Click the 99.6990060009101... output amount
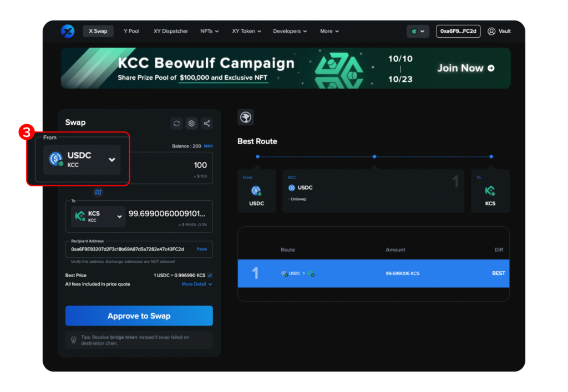Image resolution: width=568 pixels, height=392 pixels. (x=167, y=213)
